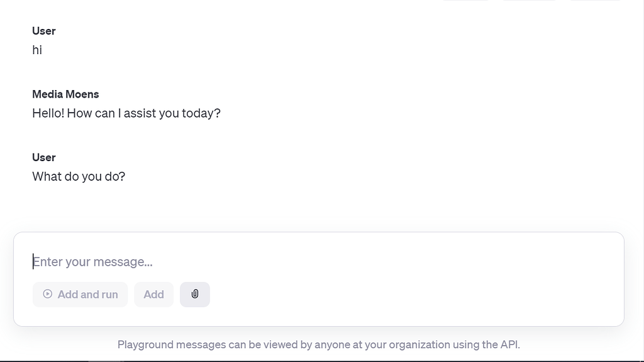644x362 pixels.
Task: Click the Add and run button
Action: click(80, 294)
